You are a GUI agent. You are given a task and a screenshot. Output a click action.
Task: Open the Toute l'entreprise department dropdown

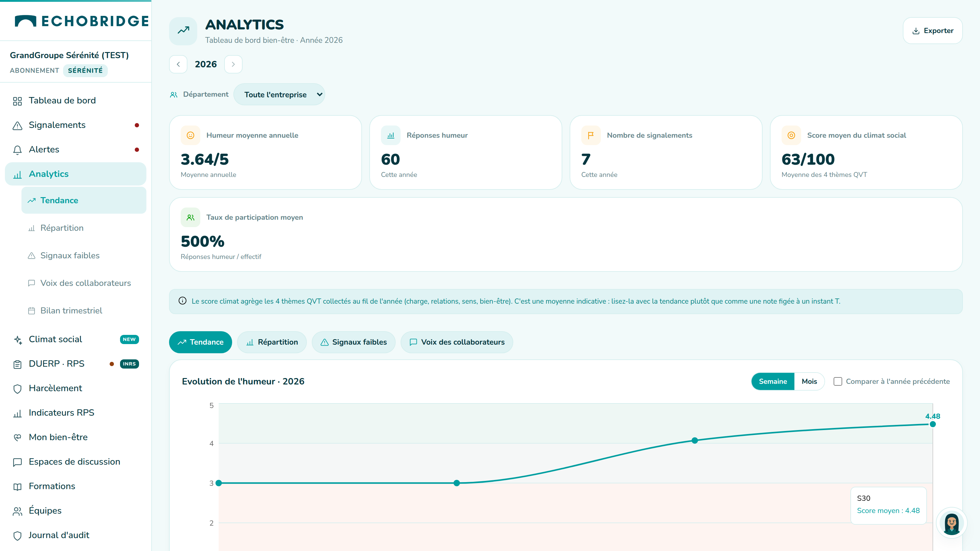279,94
